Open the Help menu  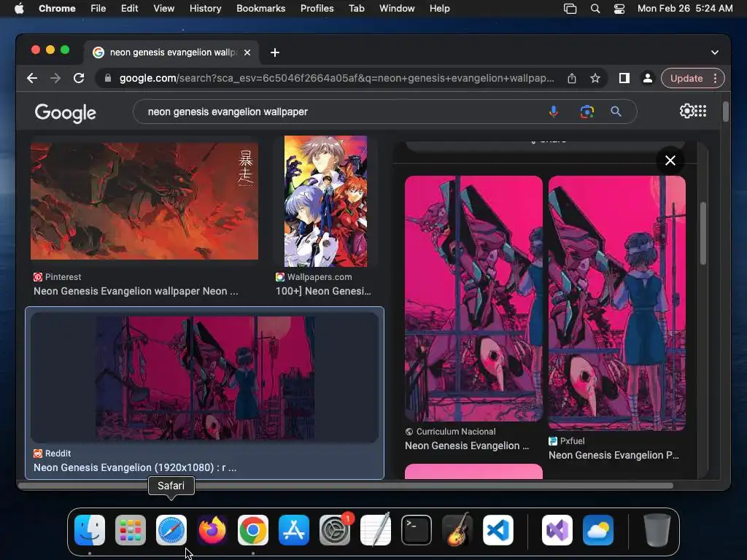click(439, 9)
